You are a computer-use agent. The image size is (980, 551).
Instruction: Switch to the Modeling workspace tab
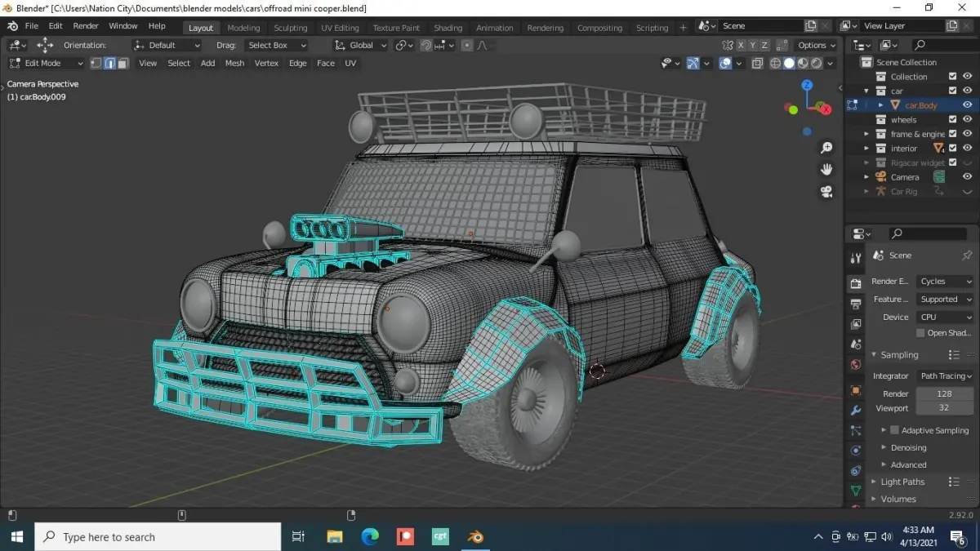(x=243, y=28)
